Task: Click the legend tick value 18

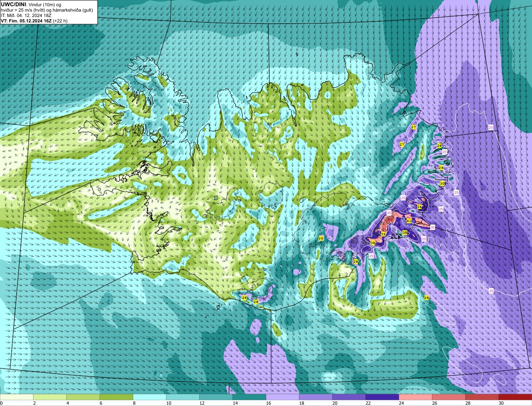Action: [301, 403]
